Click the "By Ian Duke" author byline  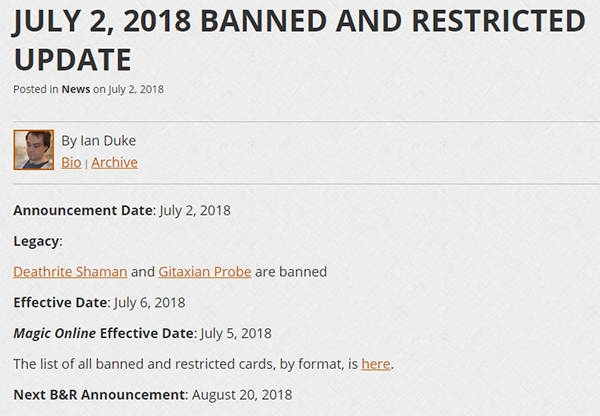tap(99, 141)
